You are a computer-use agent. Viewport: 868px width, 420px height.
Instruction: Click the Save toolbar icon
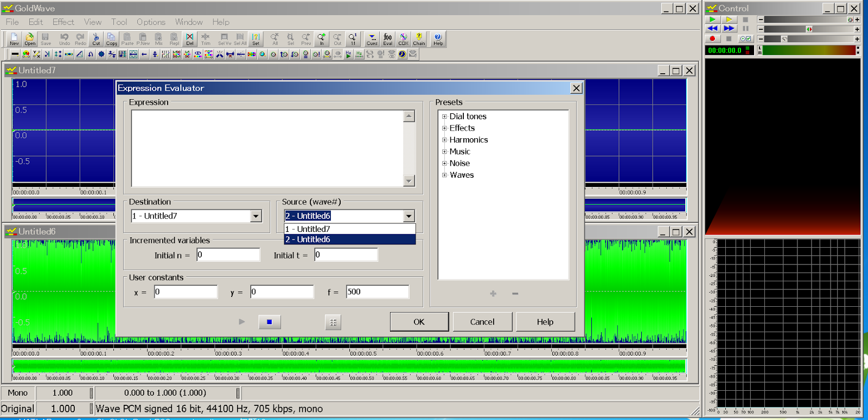(x=46, y=39)
